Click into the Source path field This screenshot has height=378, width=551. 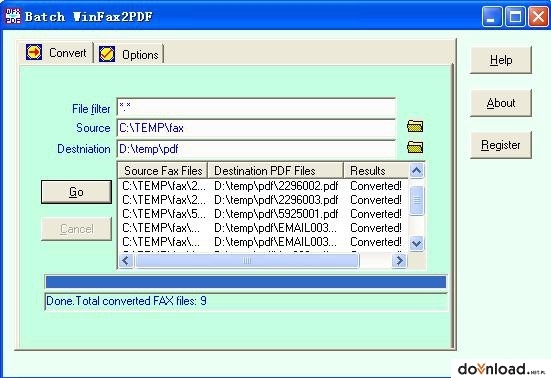tap(256, 128)
